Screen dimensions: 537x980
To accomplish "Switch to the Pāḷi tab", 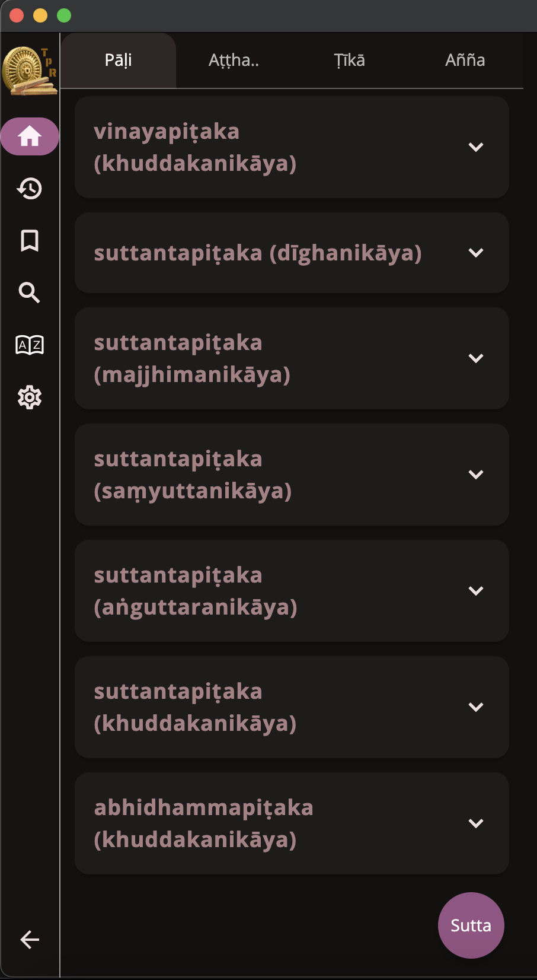I will coord(119,61).
